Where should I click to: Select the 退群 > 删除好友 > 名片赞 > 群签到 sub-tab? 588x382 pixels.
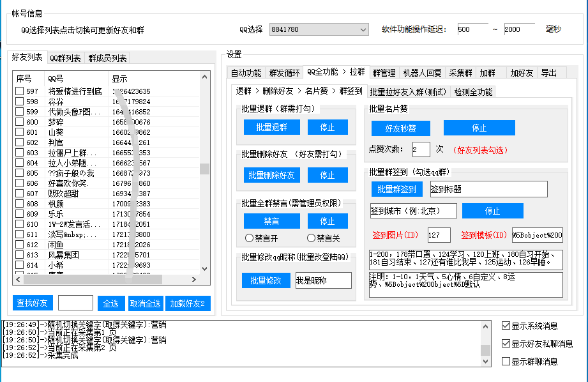click(299, 91)
